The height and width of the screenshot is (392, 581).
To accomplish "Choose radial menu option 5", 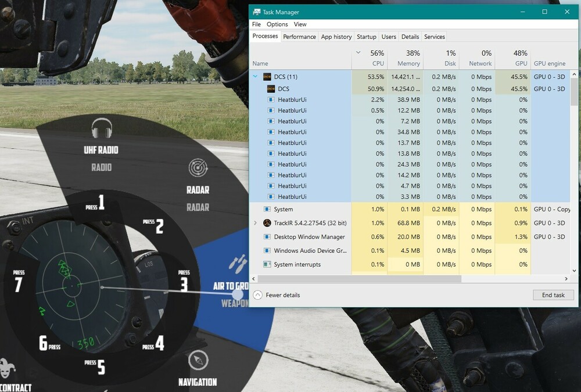I will (95, 366).
